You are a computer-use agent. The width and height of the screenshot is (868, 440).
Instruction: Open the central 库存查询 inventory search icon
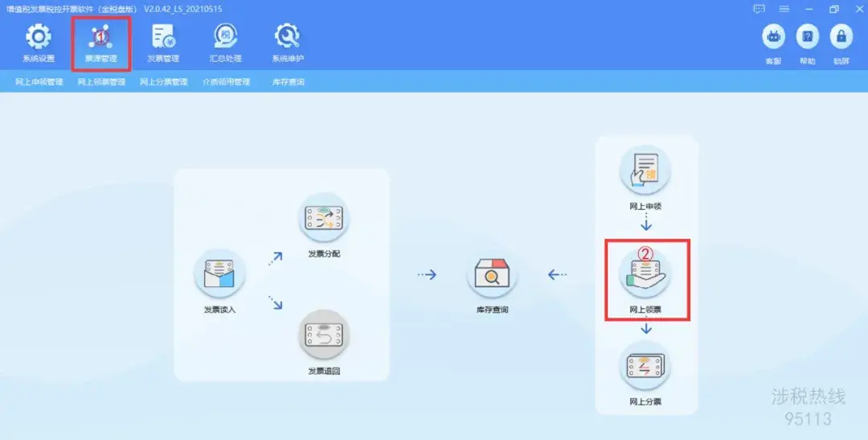click(492, 273)
